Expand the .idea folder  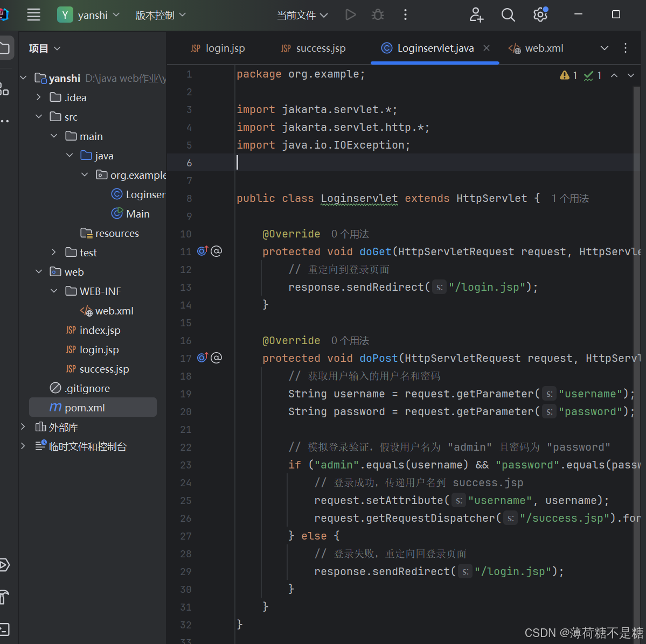[39, 97]
